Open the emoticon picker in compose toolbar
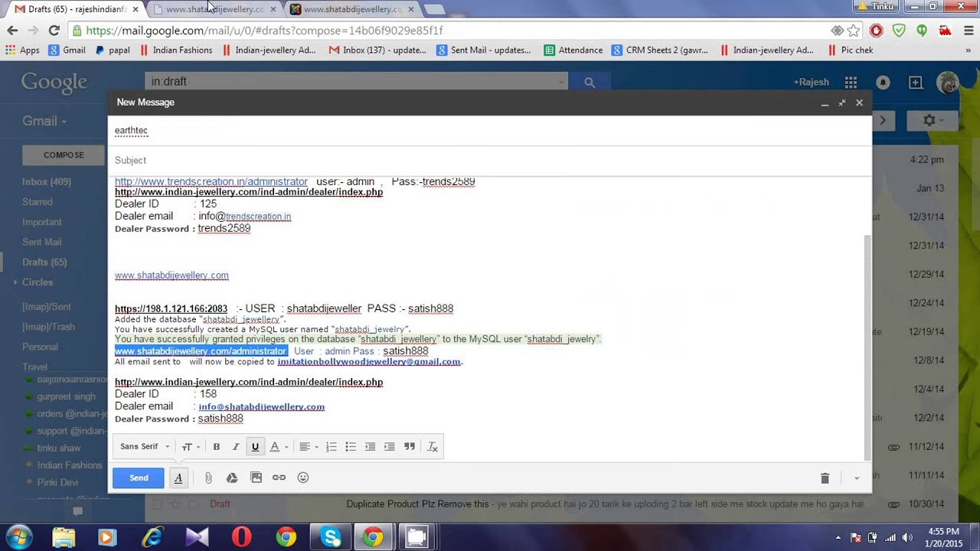The width and height of the screenshot is (980, 551). [x=303, y=478]
